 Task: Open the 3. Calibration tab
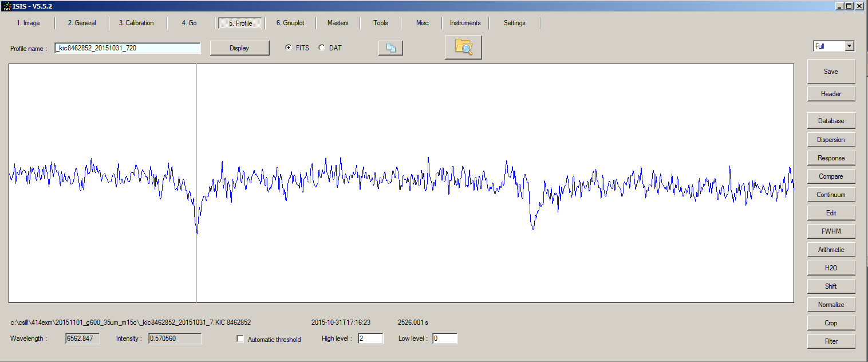click(x=136, y=23)
